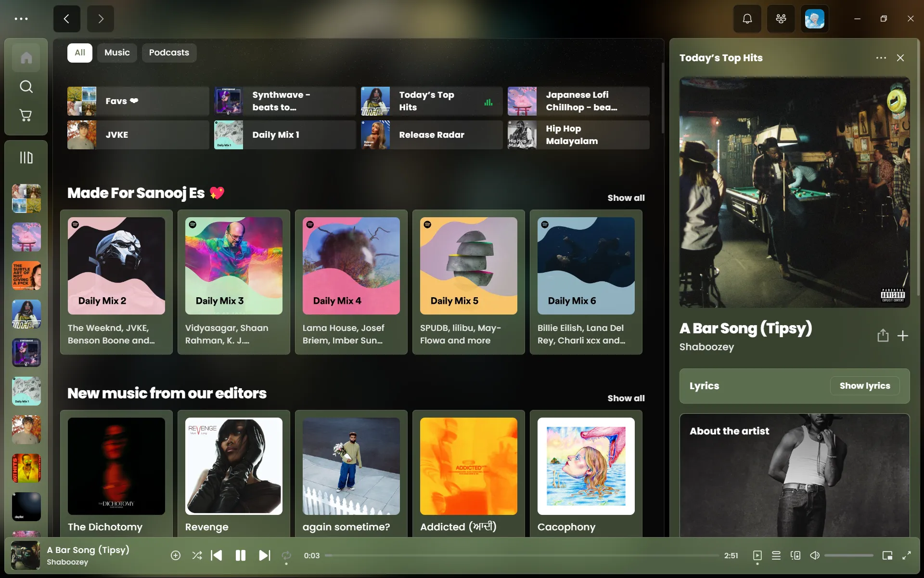
Task: Open Subtle Art sidebar library thumbnail
Action: [26, 276]
